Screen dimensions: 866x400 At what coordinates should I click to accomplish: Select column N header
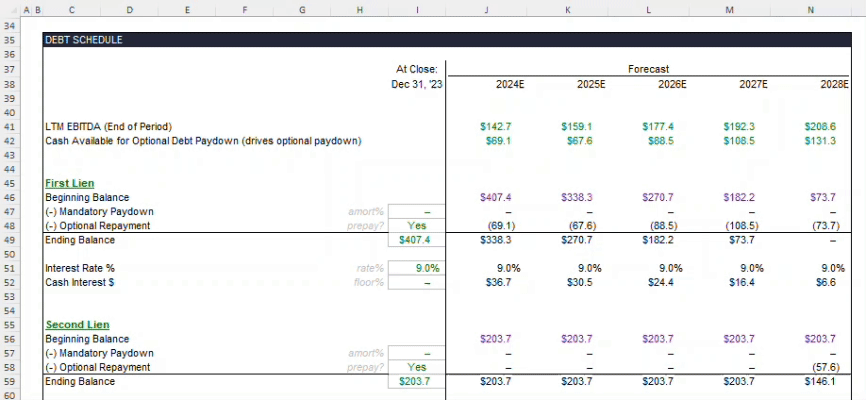click(810, 9)
